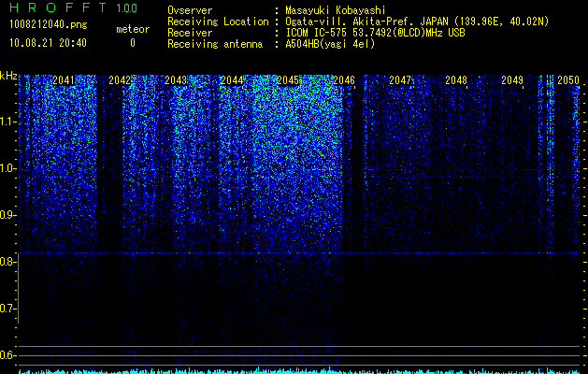The image size is (588, 374).
Task: Click antenna value A504HB(yagi 4el)
Action: click(330, 44)
